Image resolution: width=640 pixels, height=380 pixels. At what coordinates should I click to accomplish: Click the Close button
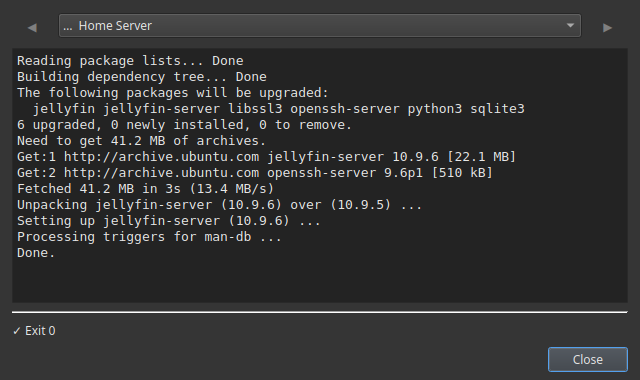(x=587, y=359)
